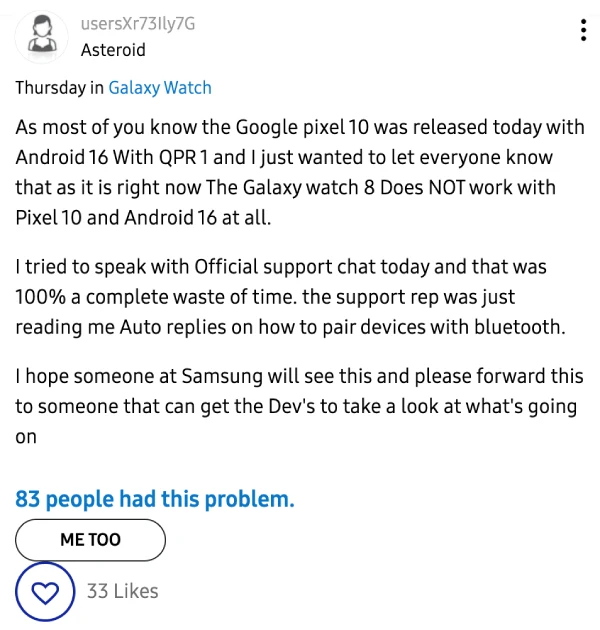600x630 pixels.
Task: View the 33 Likes count list
Action: [122, 592]
